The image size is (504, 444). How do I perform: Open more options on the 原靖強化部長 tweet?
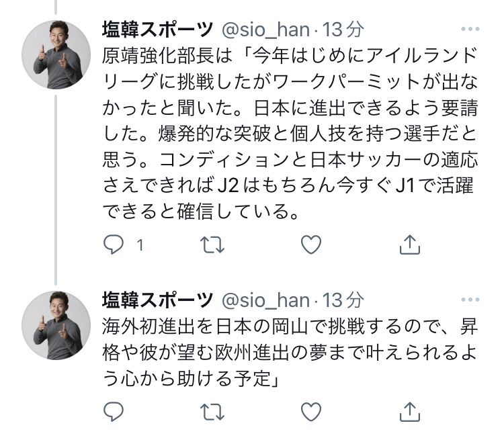(471, 30)
